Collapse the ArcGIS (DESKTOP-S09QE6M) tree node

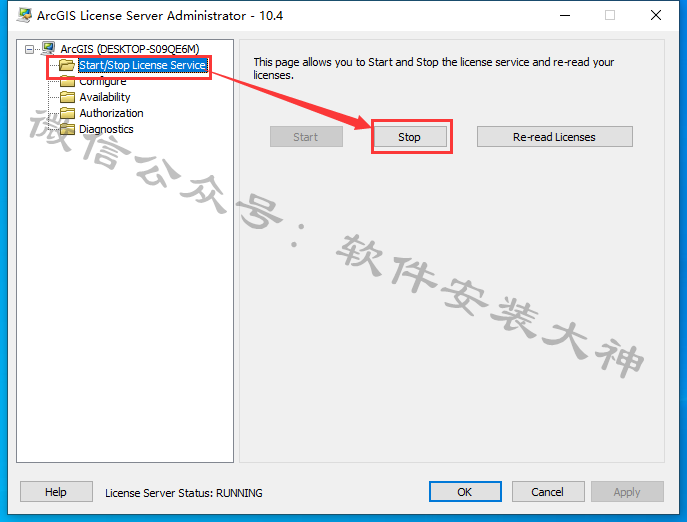pos(29,49)
